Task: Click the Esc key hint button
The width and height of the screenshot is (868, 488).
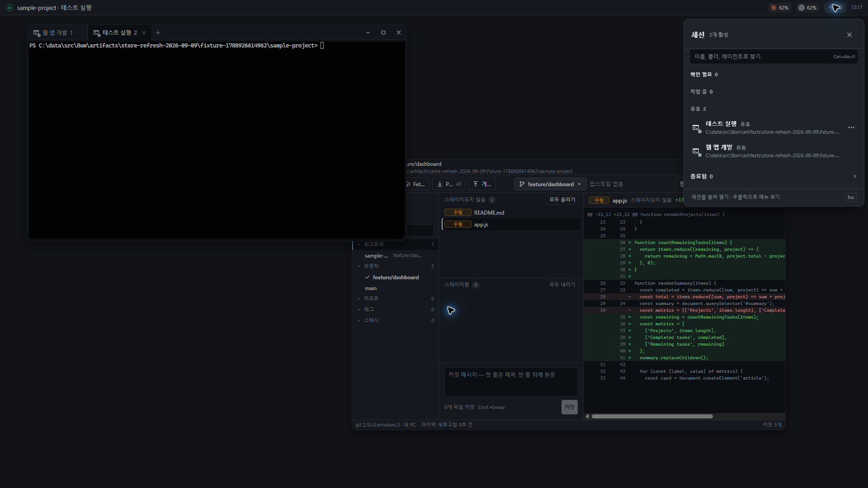Action: [x=851, y=197]
